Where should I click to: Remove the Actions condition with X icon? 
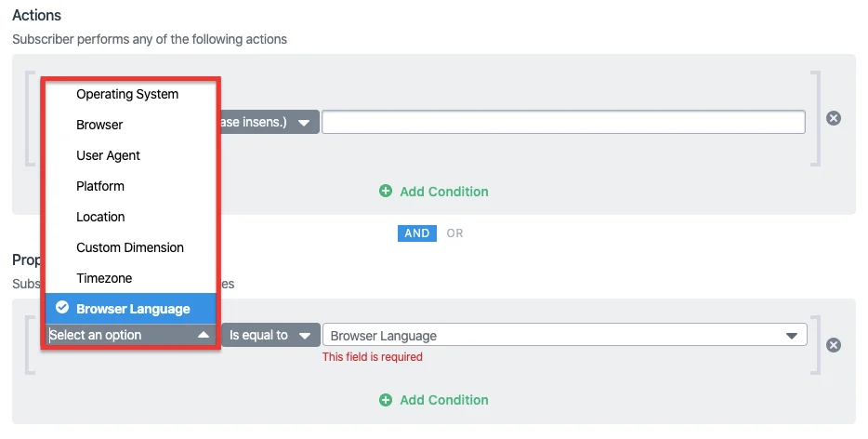pyautogui.click(x=834, y=118)
